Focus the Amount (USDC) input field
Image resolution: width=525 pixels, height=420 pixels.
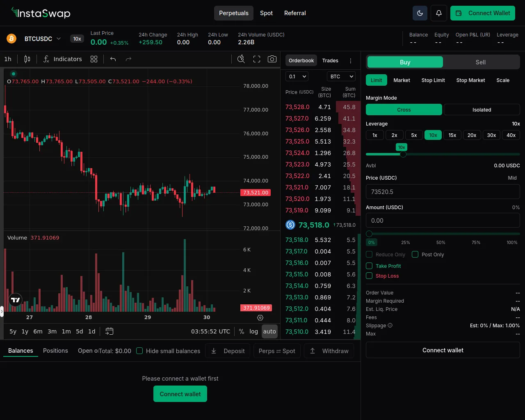click(443, 220)
